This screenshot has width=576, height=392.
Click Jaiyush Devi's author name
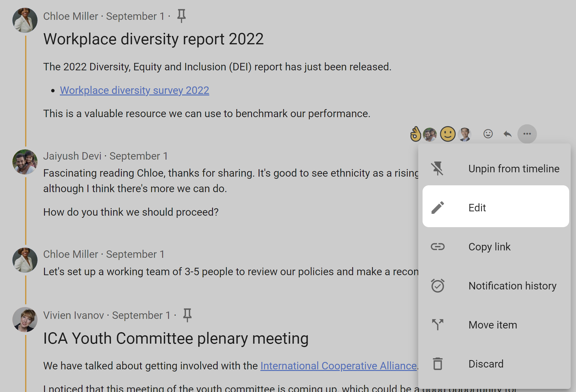(72, 156)
